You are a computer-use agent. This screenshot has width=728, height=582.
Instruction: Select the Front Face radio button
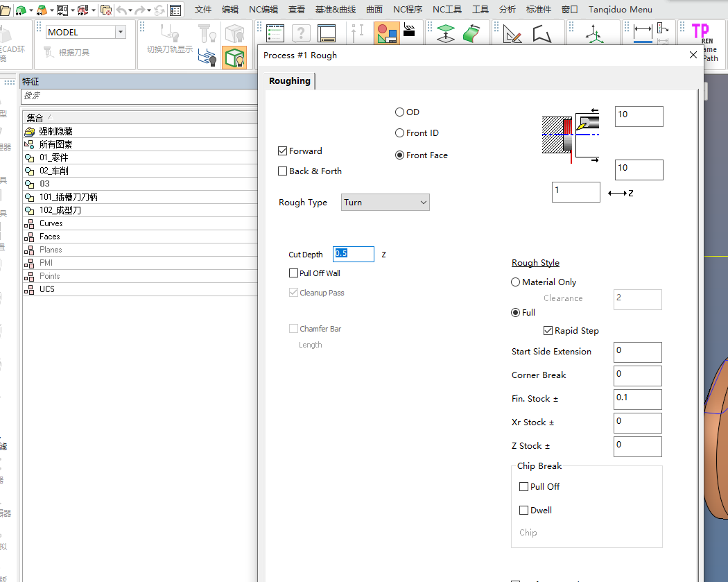pos(399,155)
